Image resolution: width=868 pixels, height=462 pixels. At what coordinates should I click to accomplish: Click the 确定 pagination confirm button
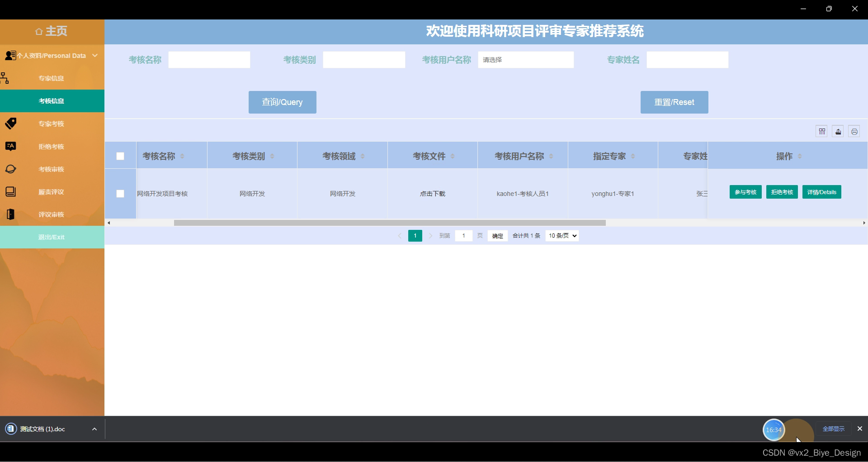(x=497, y=236)
